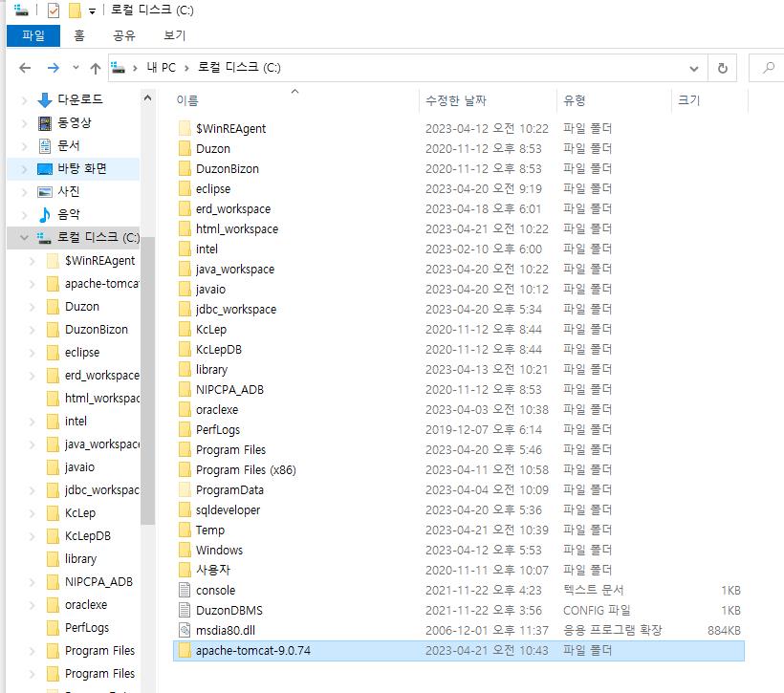Sort by 이름 column header
The width and height of the screenshot is (784, 693).
187,100
